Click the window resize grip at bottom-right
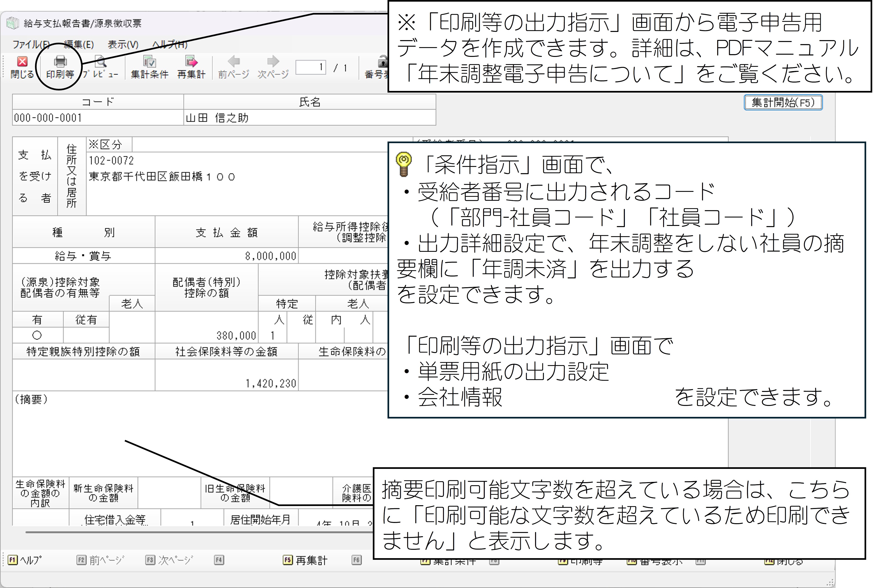The width and height of the screenshot is (879, 588). tap(830, 583)
